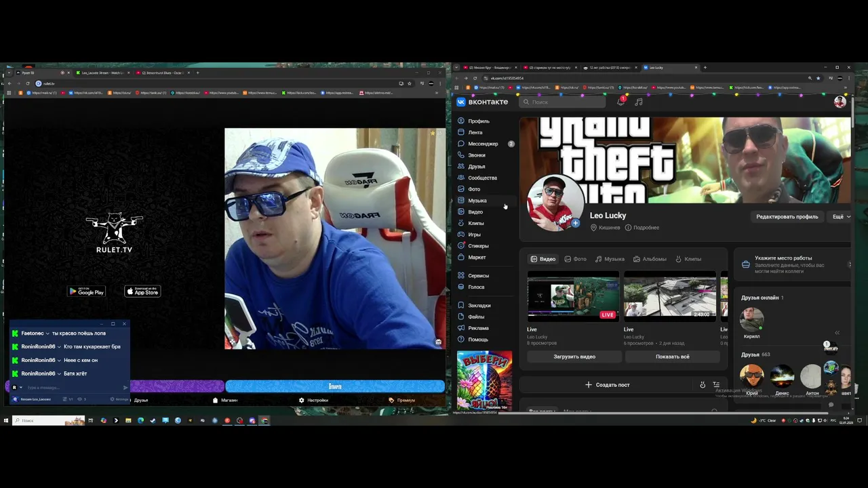The width and height of the screenshot is (868, 488).
Task: Click the Файлы icon in the VK sidebar
Action: click(461, 317)
